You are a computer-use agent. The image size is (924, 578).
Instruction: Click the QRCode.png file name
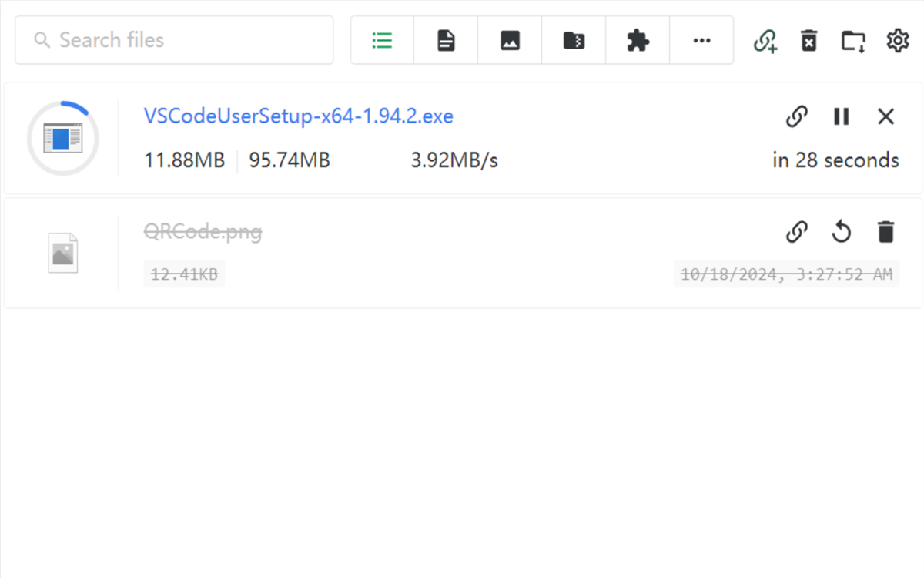tap(203, 231)
